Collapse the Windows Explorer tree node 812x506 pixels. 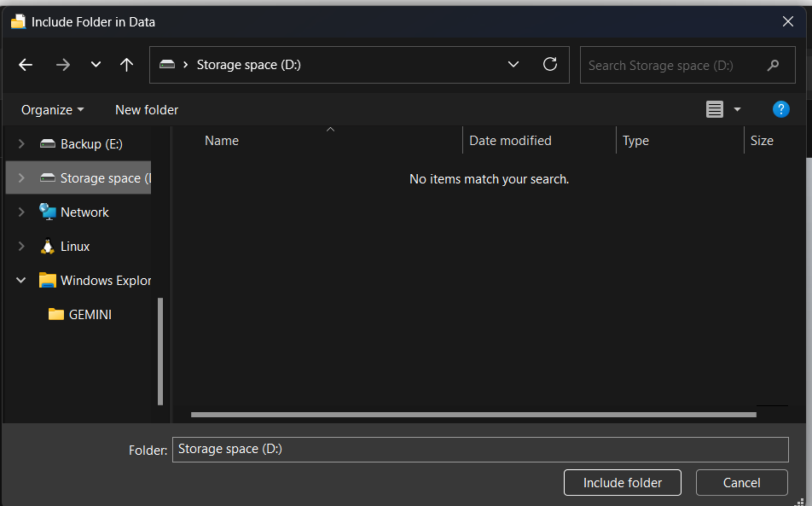tap(21, 281)
